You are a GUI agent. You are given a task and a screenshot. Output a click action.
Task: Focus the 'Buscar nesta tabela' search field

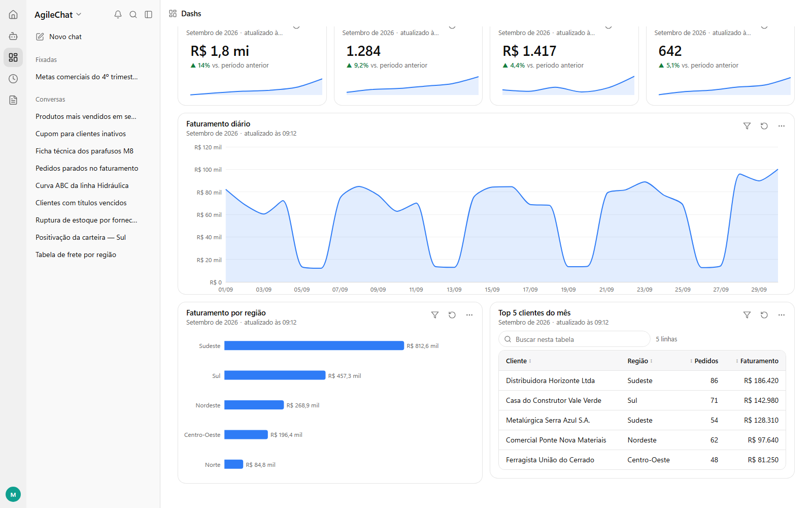574,339
